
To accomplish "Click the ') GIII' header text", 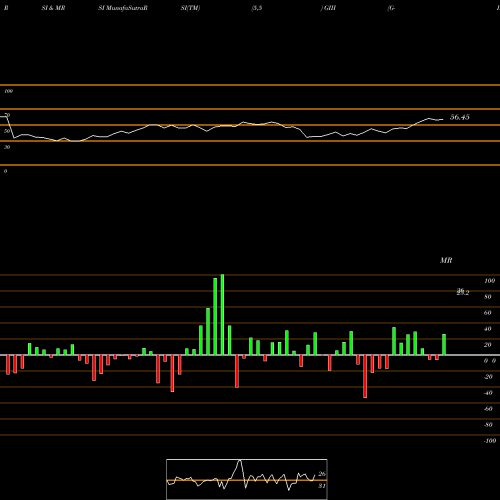I will point(328,8).
